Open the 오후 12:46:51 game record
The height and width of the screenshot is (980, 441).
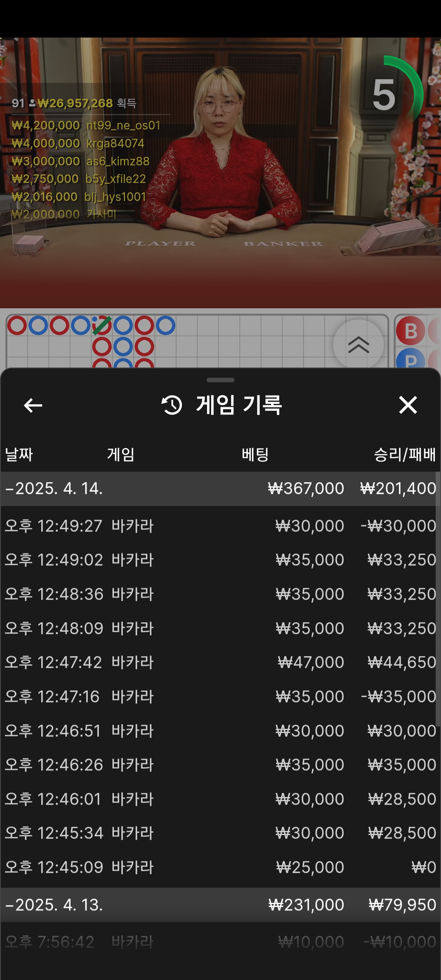(x=220, y=731)
